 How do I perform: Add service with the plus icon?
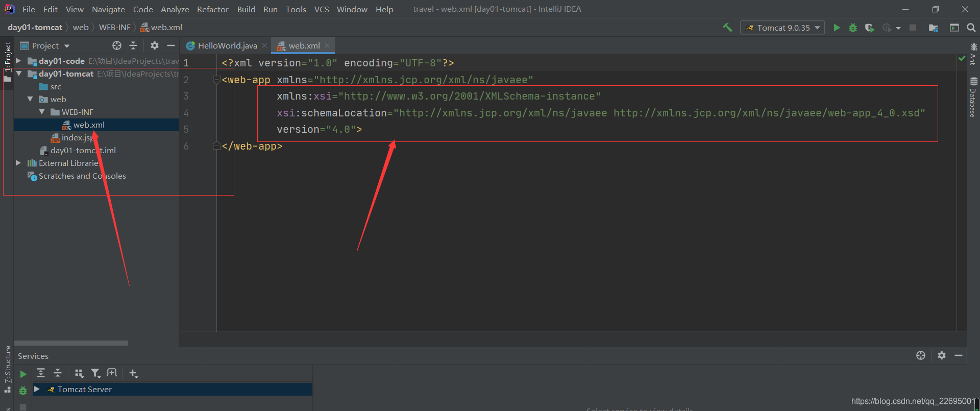pos(133,373)
